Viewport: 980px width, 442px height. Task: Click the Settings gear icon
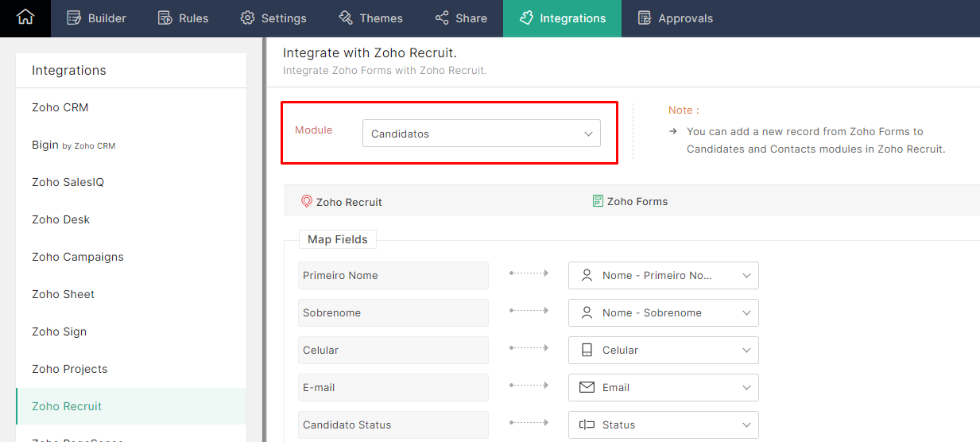click(x=248, y=18)
